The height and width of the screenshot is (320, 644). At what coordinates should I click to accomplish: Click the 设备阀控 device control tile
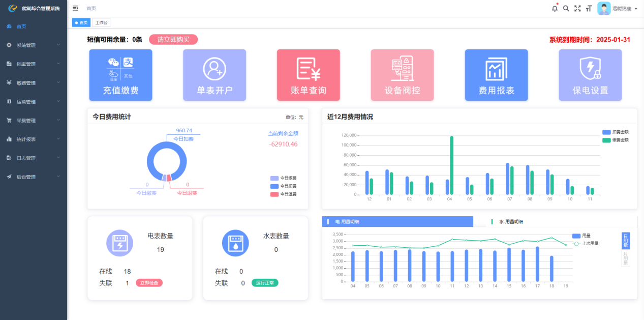[402, 75]
